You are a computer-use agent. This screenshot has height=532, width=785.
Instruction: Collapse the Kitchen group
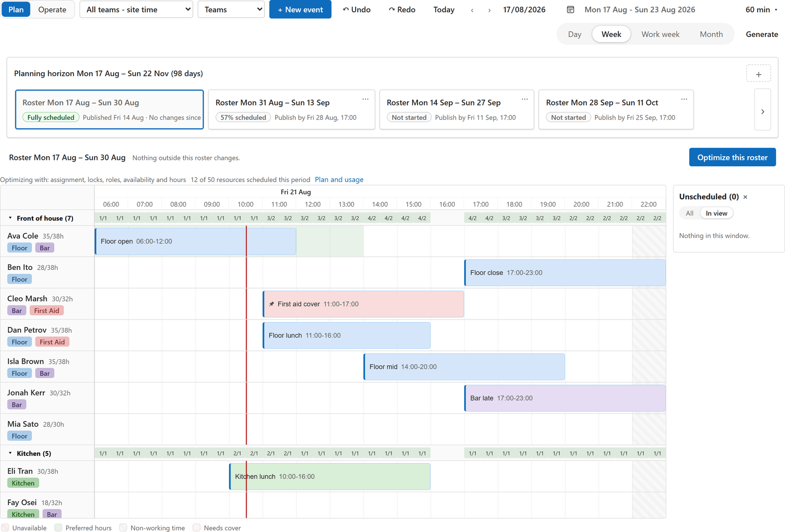click(10, 453)
